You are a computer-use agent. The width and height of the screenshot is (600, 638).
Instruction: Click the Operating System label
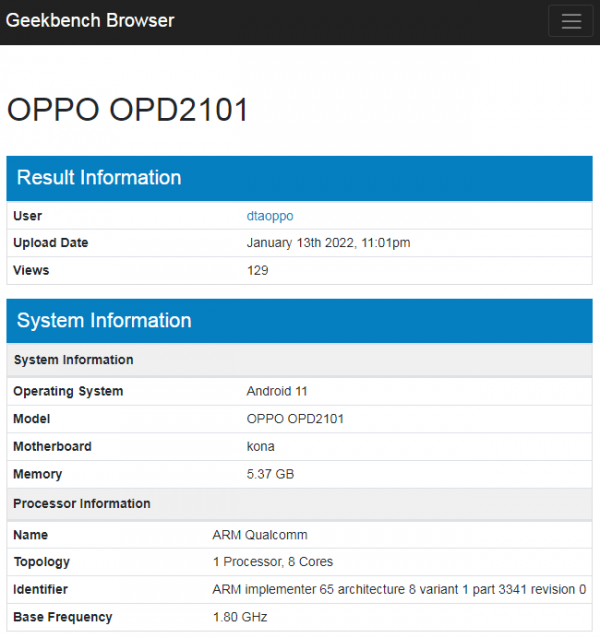(68, 391)
